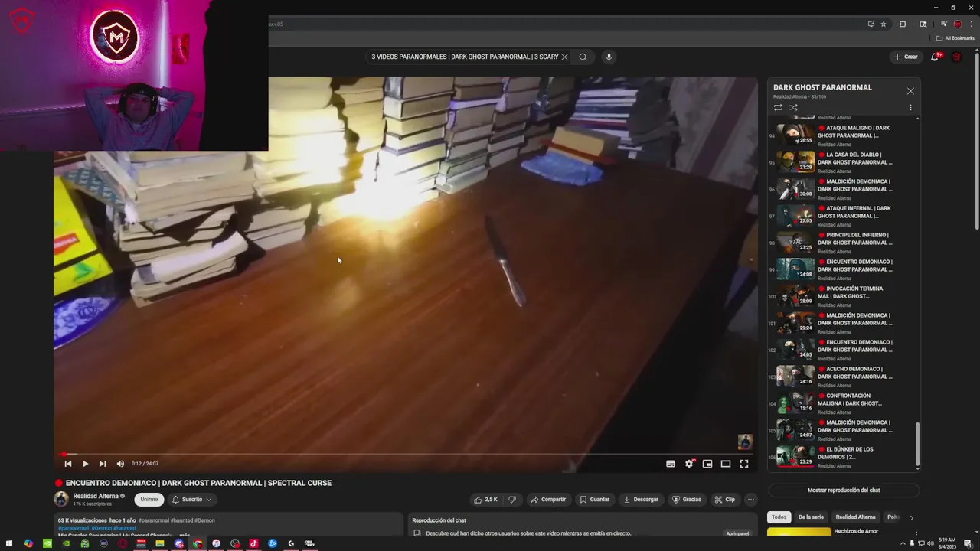Dislike the video
980x551 pixels.
[512, 500]
